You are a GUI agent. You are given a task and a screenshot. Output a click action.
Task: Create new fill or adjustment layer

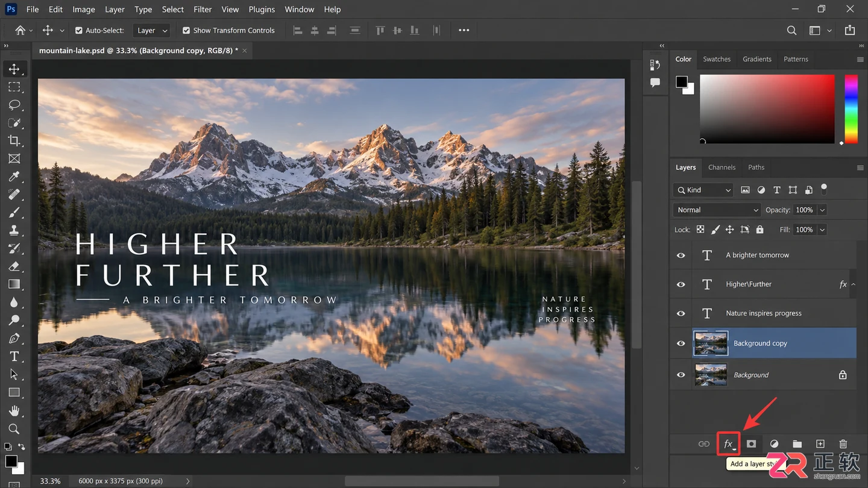pyautogui.click(x=774, y=444)
